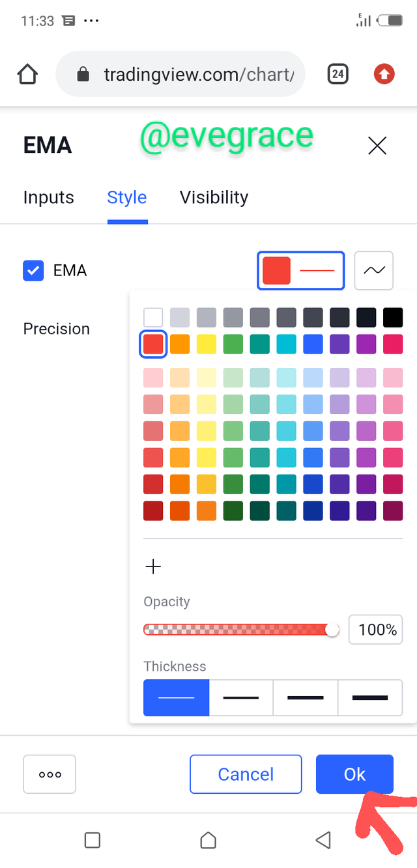Switch to the Visibility tab
Image resolution: width=417 pixels, height=868 pixels.
coord(214,197)
